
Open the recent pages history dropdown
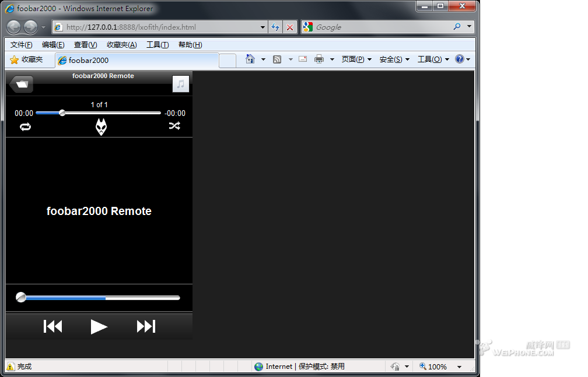[x=44, y=27]
